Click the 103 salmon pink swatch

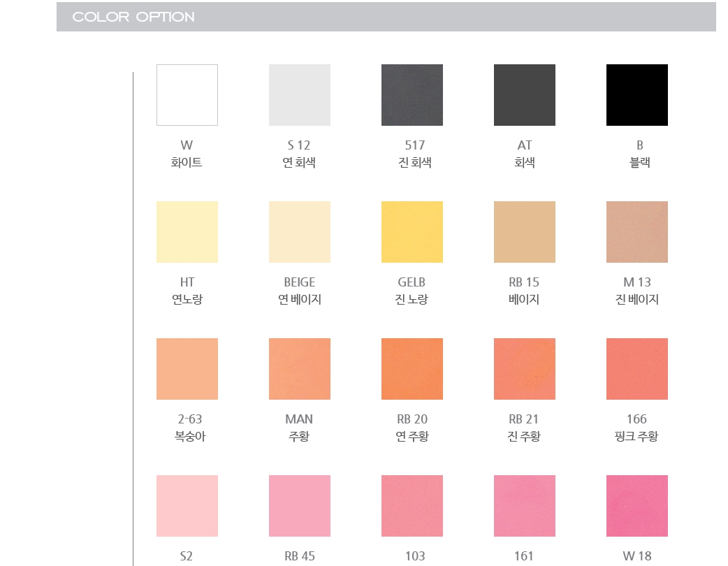[412, 506]
